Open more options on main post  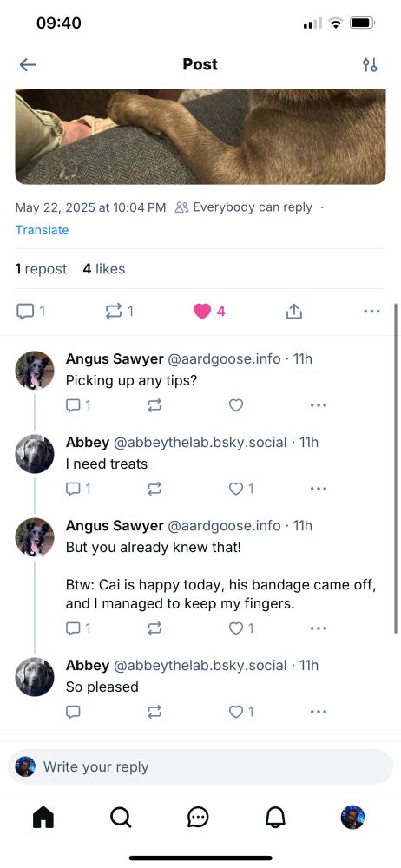click(371, 312)
